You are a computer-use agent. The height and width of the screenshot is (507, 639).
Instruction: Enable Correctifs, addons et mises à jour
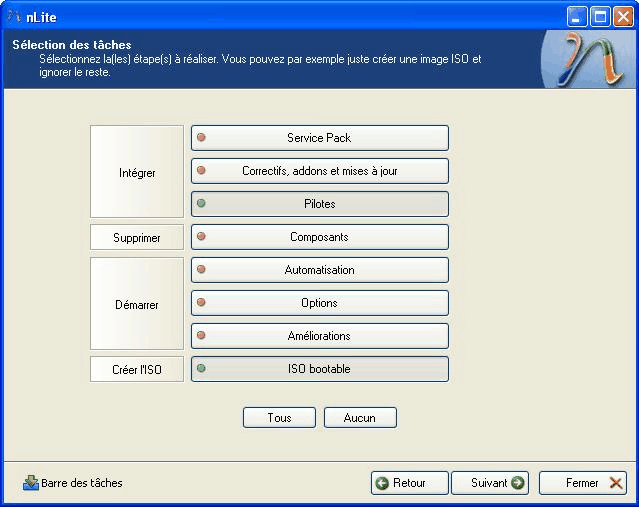tap(320, 171)
